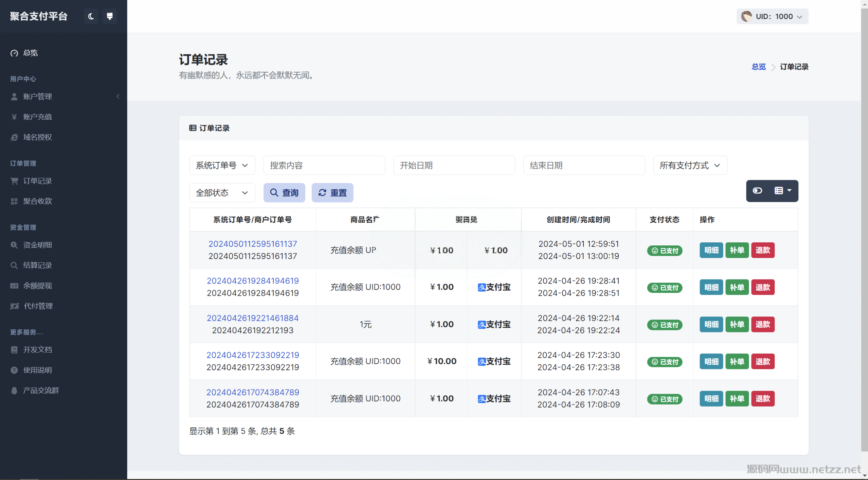Click the 产品交流群 bell icon

point(14,390)
